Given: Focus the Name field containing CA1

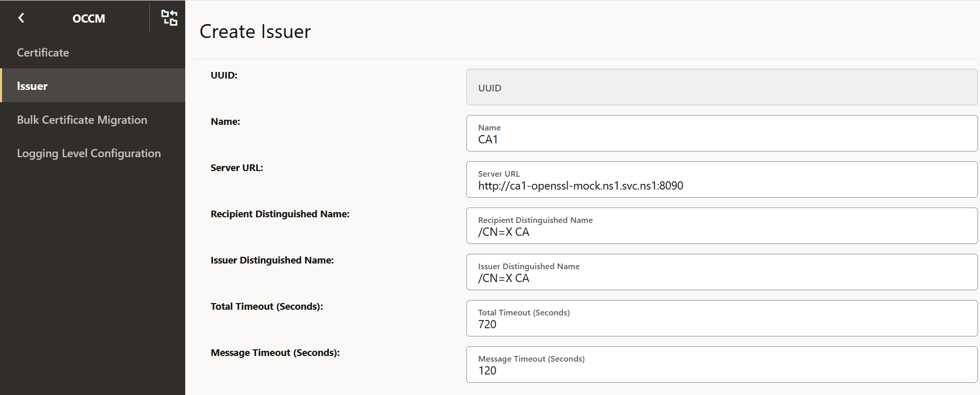Looking at the screenshot, I should pyautogui.click(x=721, y=134).
